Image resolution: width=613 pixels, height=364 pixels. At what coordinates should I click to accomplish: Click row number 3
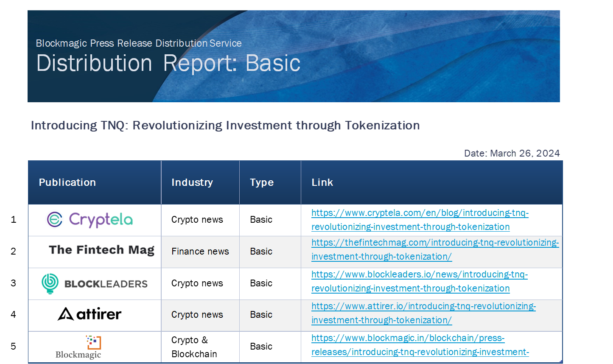14,283
